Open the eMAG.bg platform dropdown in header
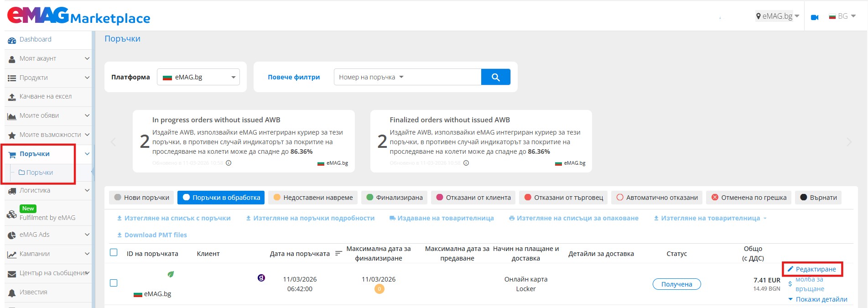Screen dimensions: 868x308 tap(778, 16)
